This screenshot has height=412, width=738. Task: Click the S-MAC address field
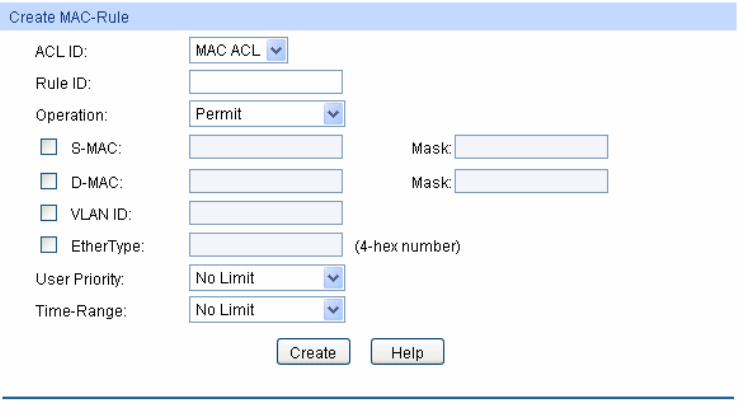pyautogui.click(x=265, y=148)
